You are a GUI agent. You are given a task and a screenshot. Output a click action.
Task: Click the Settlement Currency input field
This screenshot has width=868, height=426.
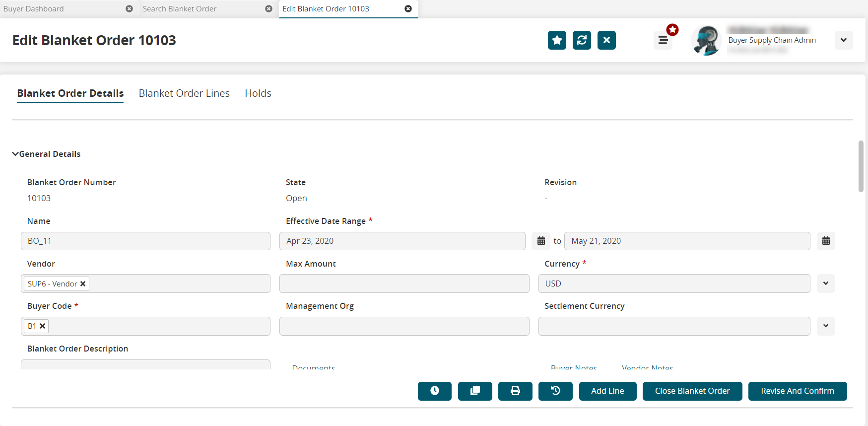pyautogui.click(x=674, y=326)
